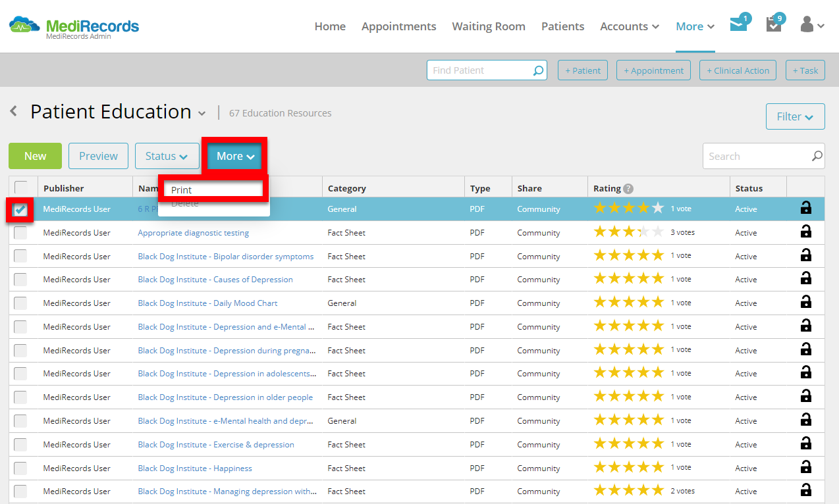
Task: Click star rating of the selected General row
Action: (x=629, y=208)
